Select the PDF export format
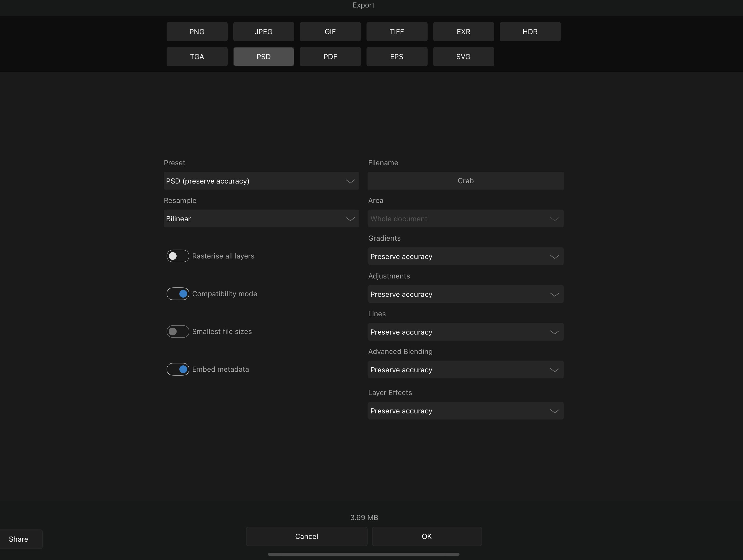 [330, 56]
